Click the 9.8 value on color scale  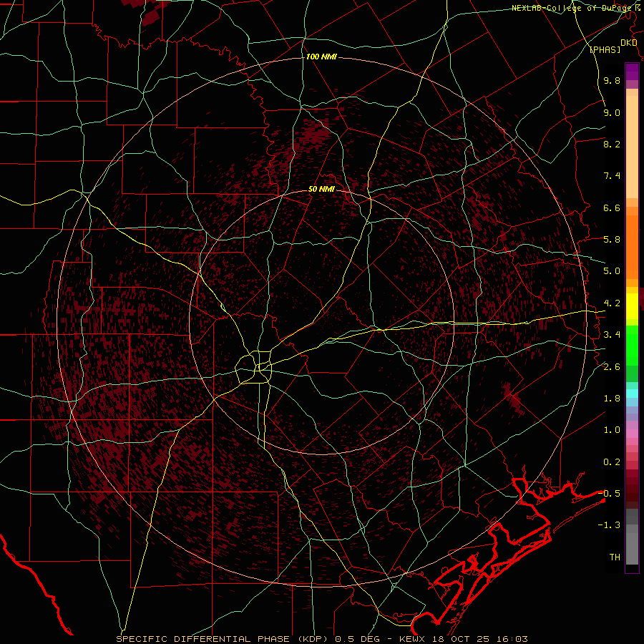point(612,80)
